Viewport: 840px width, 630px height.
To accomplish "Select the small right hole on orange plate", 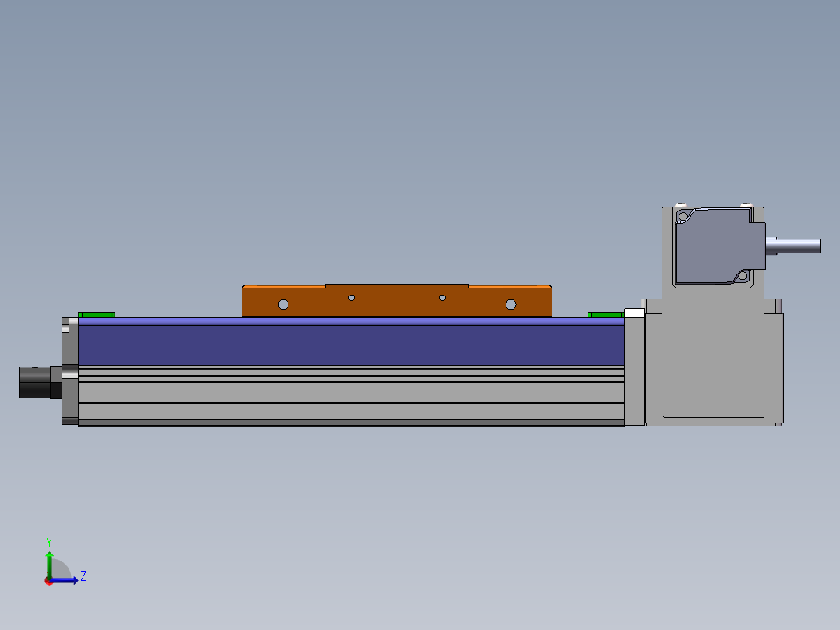I will pyautogui.click(x=443, y=298).
